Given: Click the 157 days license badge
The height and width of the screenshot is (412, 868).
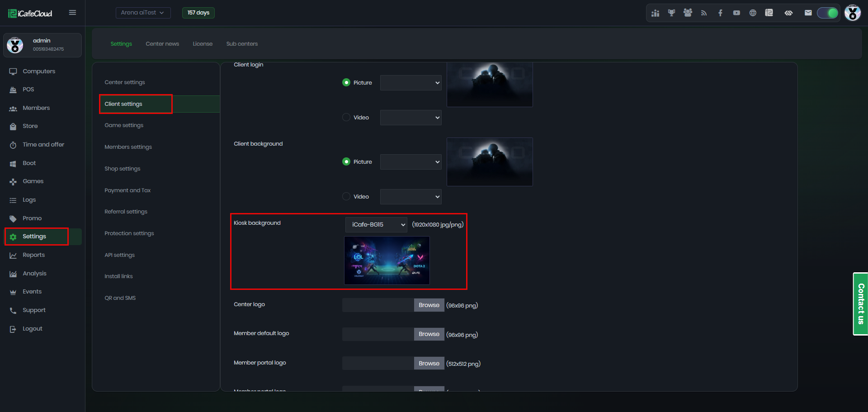Looking at the screenshot, I should (x=198, y=13).
